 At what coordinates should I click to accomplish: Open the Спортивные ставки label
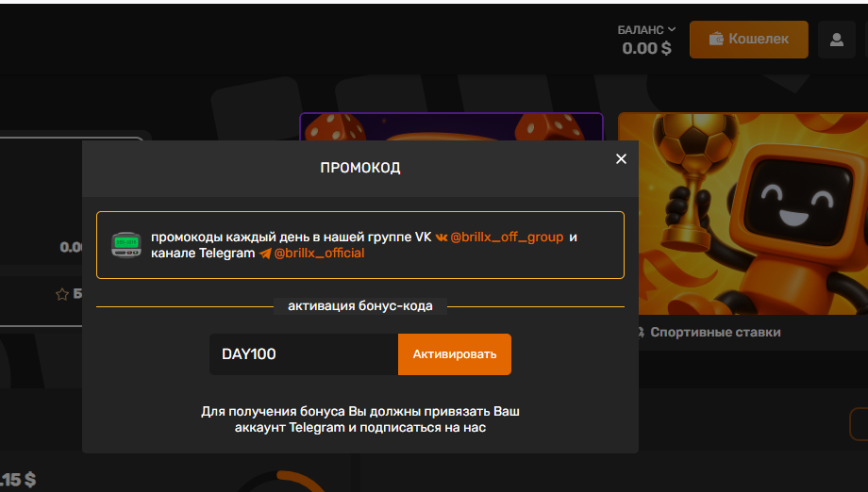715,332
